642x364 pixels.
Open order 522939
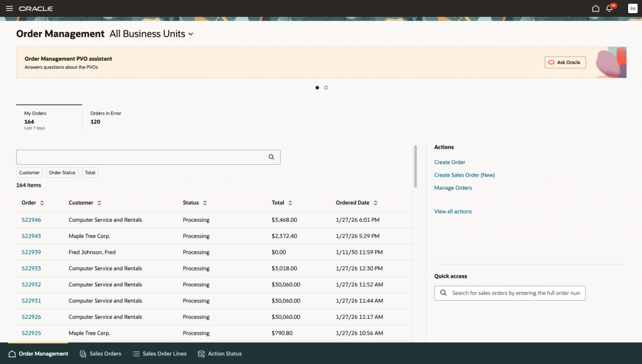[31, 252]
